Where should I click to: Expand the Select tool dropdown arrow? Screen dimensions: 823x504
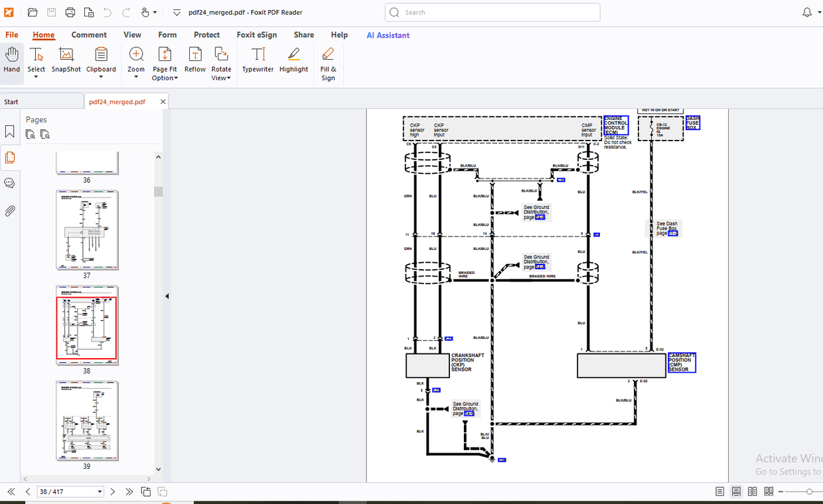(x=37, y=78)
